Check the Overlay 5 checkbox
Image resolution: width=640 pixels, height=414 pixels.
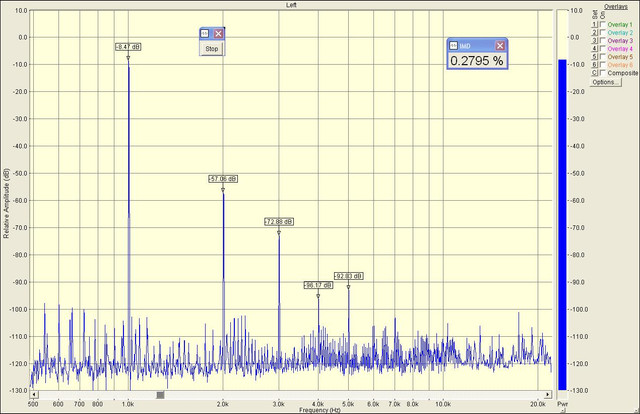click(602, 57)
